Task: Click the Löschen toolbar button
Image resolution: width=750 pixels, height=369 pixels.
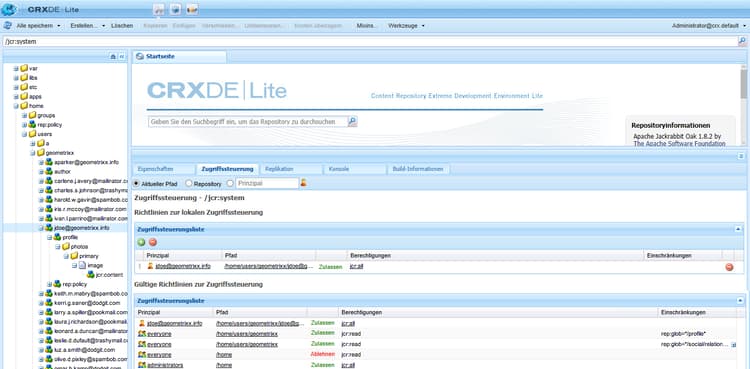Action: point(122,25)
